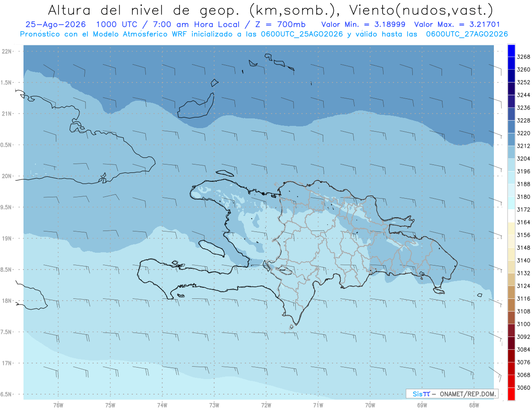Screen dimensions: 532x411
Task: Click the '19N' latitude label
Action: pos(8,239)
